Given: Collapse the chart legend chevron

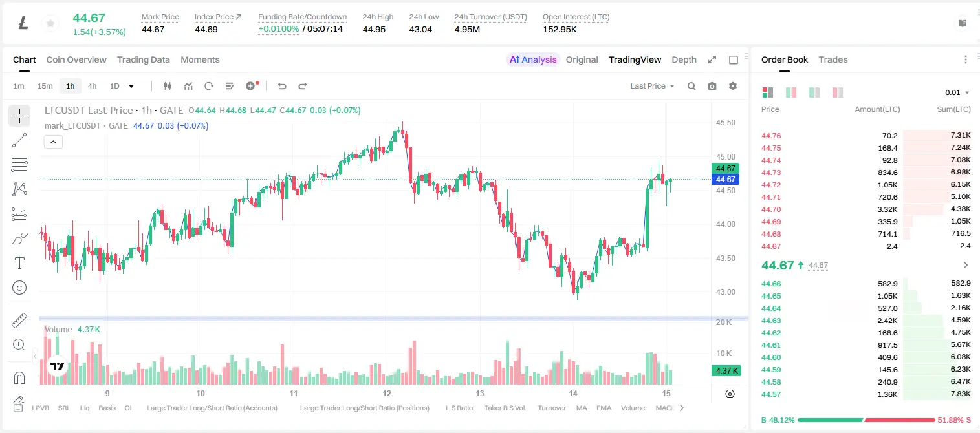Looking at the screenshot, I should coord(53,142).
